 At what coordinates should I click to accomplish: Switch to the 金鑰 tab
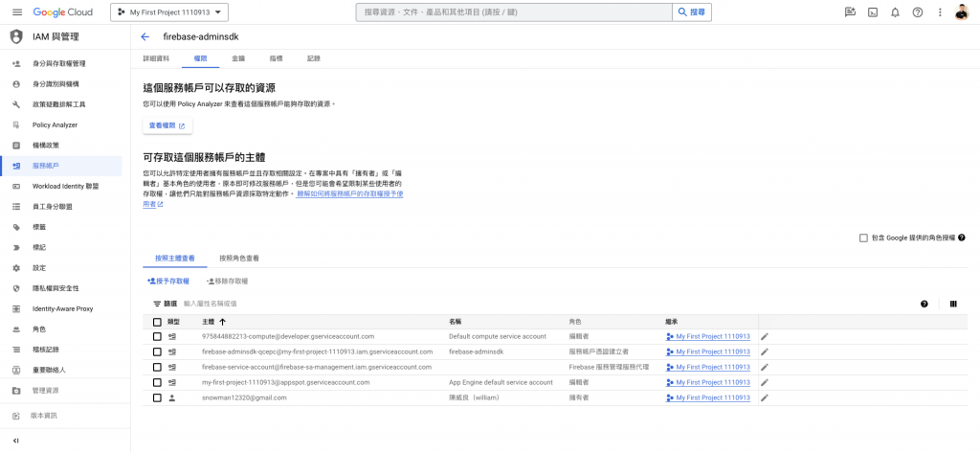pos(238,58)
